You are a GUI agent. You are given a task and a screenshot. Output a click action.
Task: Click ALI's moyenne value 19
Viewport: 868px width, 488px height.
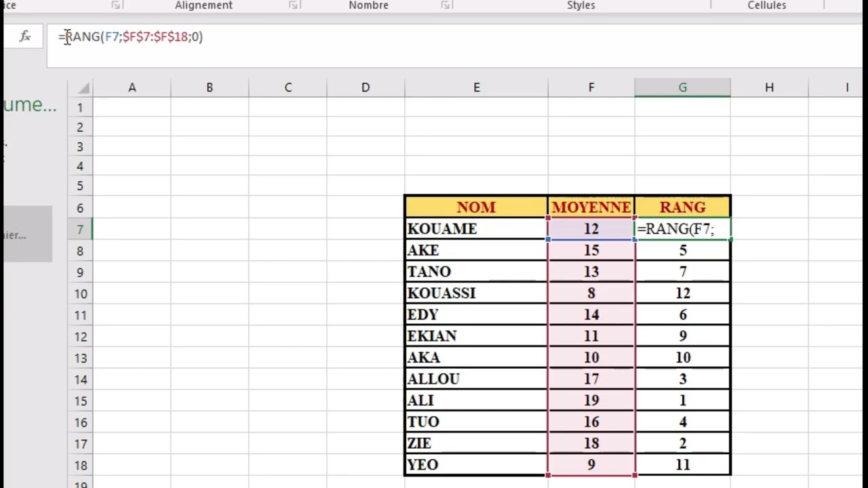(591, 401)
